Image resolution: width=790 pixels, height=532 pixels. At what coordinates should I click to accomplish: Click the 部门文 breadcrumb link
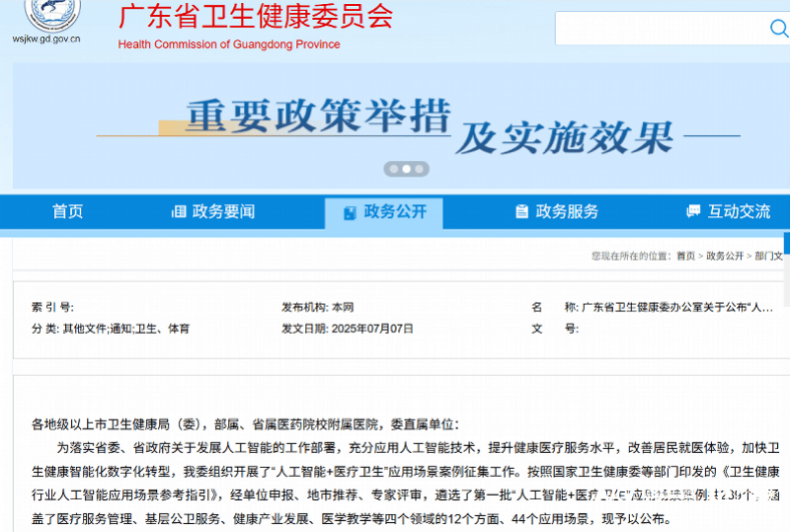coord(768,256)
